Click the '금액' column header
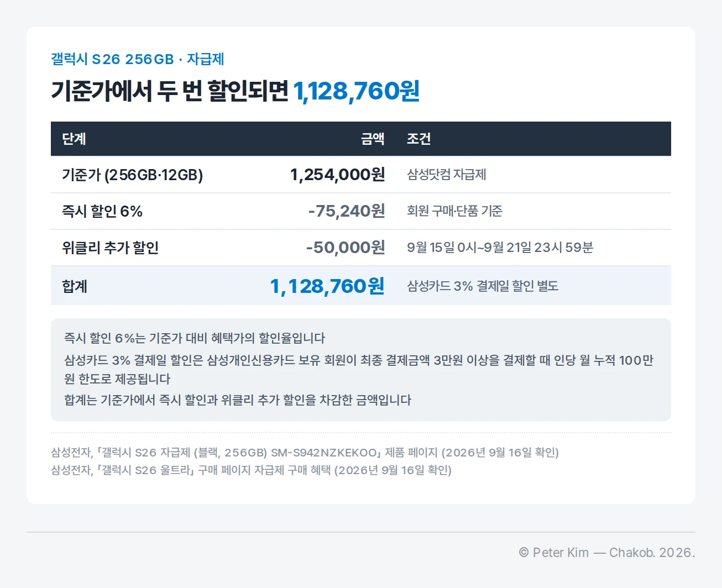This screenshot has height=588, width=722. coord(373,139)
